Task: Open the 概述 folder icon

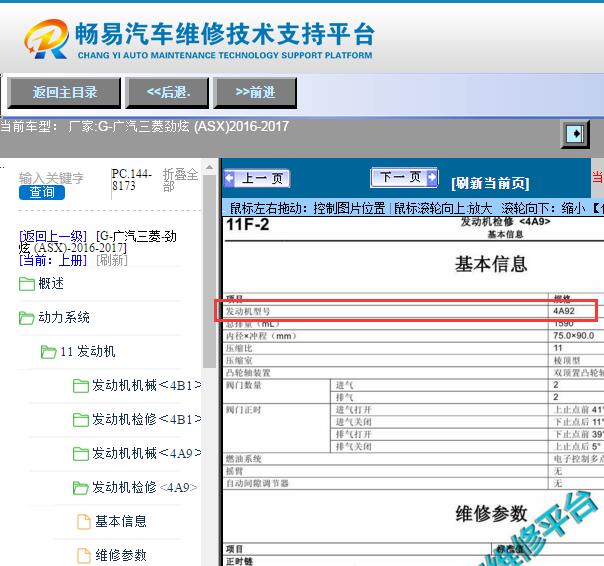Action: point(27,284)
